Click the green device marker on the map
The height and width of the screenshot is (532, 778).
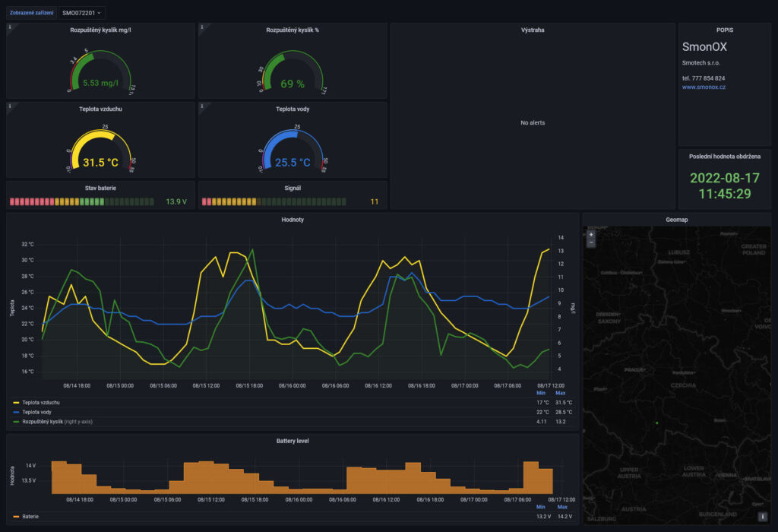point(656,423)
